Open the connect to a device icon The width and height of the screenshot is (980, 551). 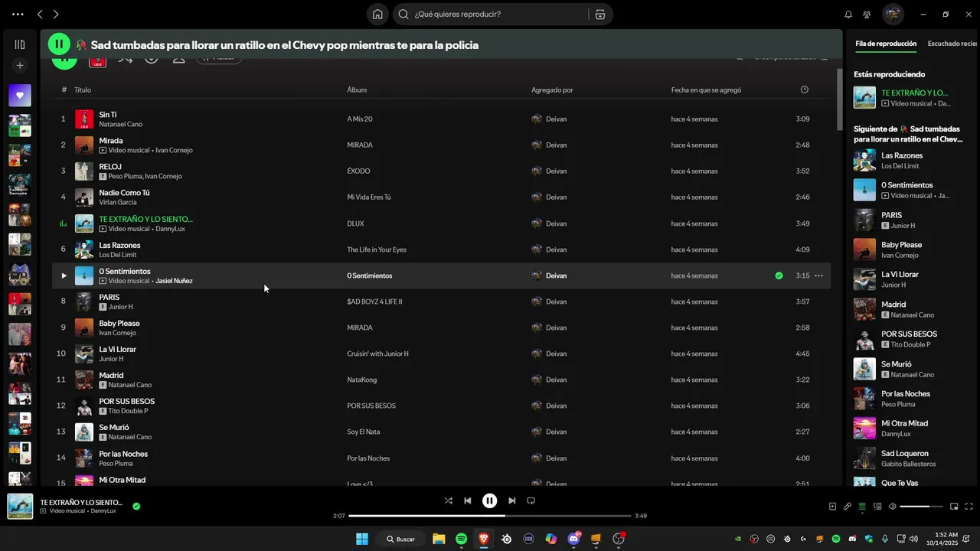coord(878,507)
